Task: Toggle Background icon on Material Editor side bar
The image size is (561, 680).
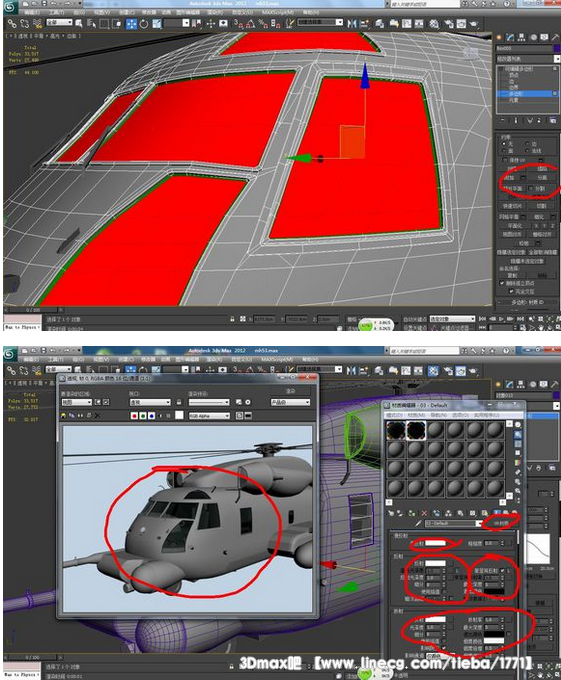Action: point(518,443)
